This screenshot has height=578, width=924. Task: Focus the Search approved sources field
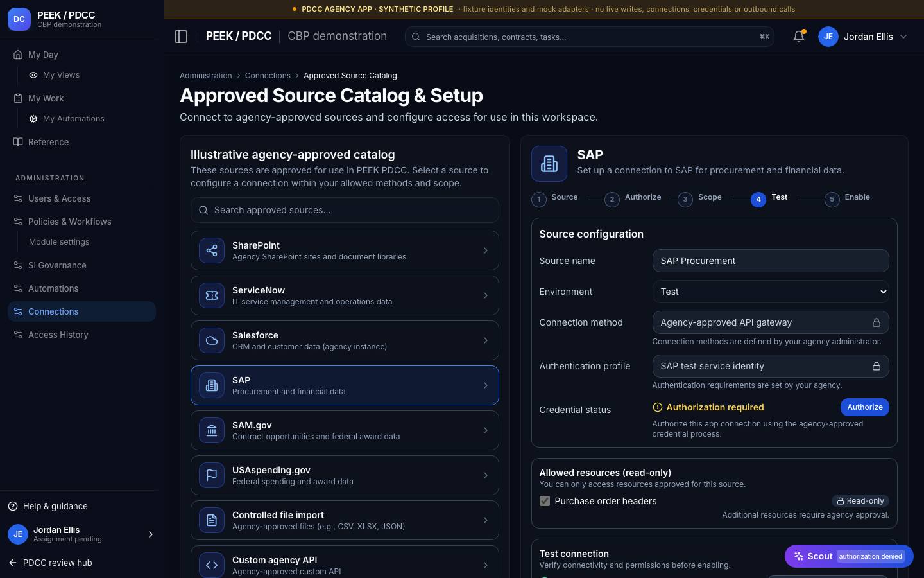pos(345,210)
